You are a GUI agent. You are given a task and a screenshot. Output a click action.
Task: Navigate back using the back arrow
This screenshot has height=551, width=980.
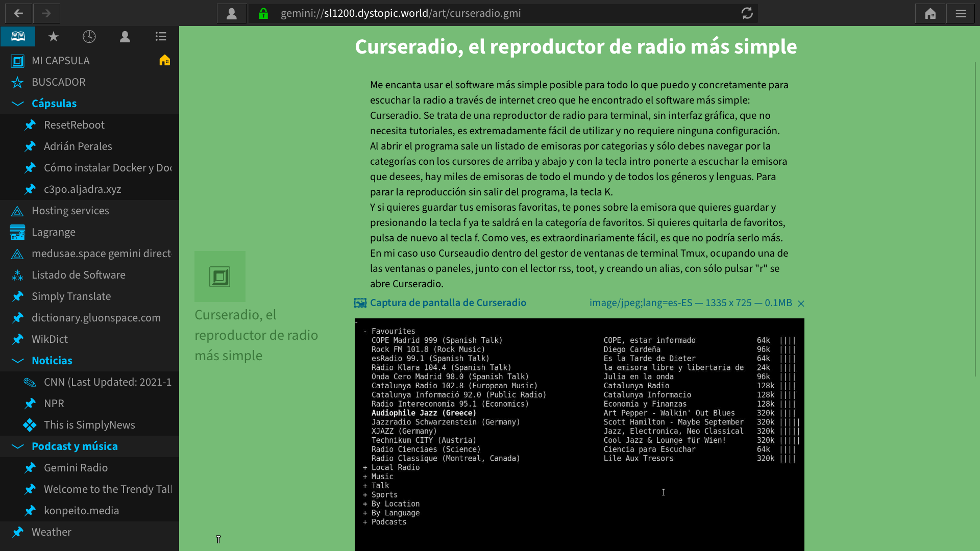click(18, 13)
